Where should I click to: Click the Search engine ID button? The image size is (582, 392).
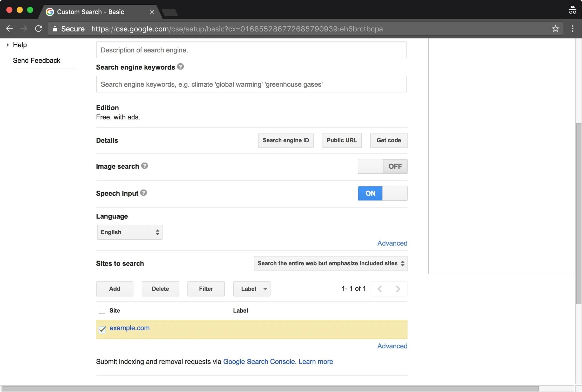(286, 140)
